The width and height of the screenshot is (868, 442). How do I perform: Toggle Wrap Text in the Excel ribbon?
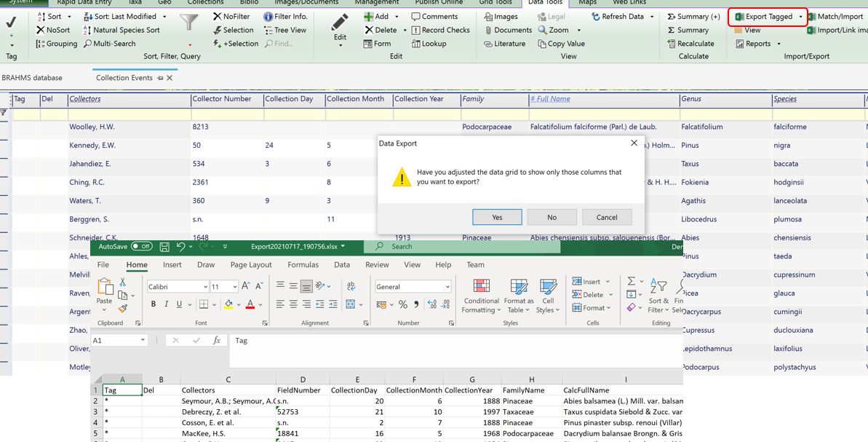pyautogui.click(x=351, y=286)
